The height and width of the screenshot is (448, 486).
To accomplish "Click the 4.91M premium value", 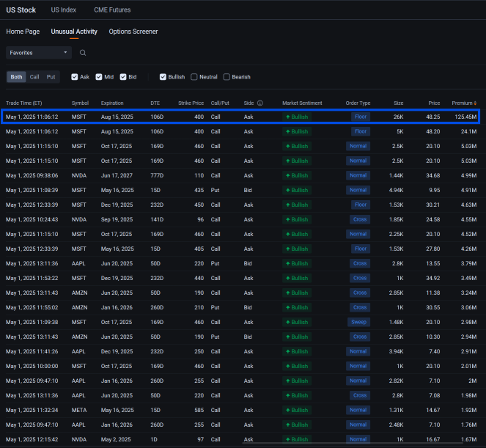I will pyautogui.click(x=468, y=190).
